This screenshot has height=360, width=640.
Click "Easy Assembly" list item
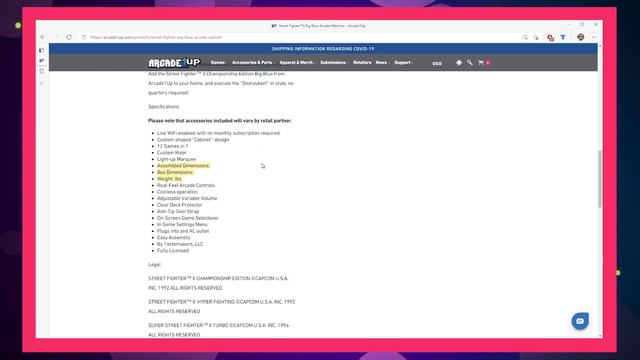click(x=173, y=238)
